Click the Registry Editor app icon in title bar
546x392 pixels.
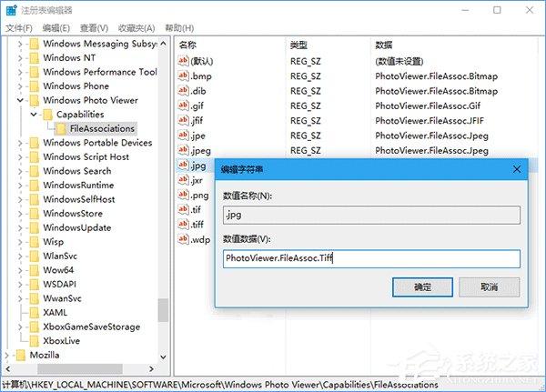coord(11,10)
